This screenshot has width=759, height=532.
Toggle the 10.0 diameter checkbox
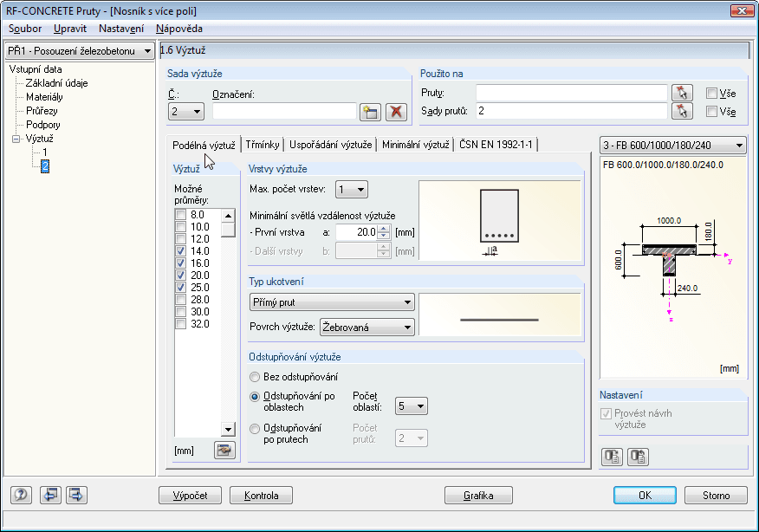tap(180, 226)
